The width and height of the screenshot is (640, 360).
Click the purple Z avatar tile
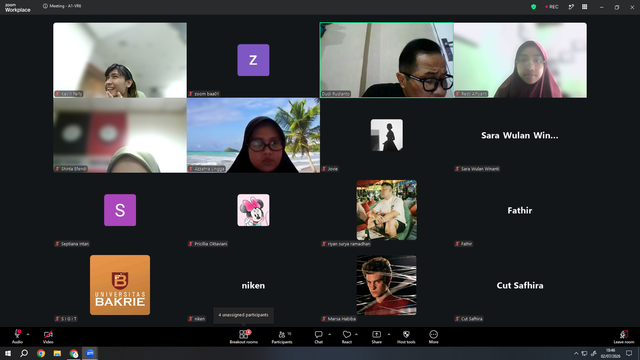(x=253, y=60)
